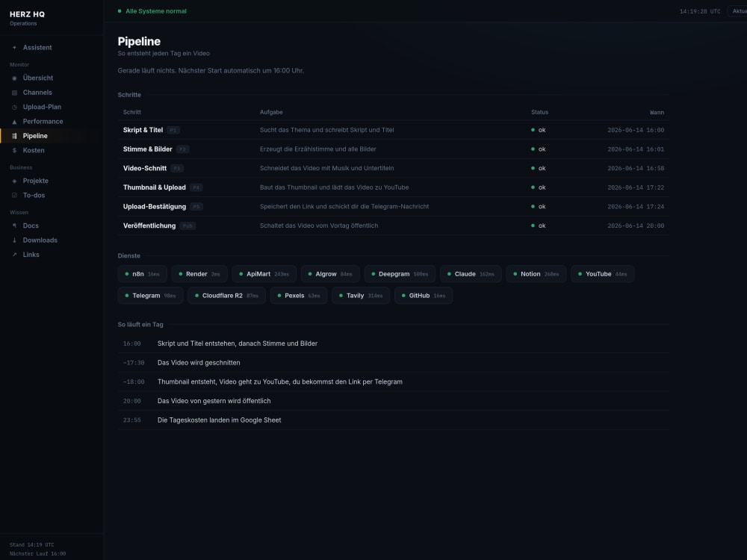Click the YouTube service chip
Viewport: 747px width, 560px height.
point(603,274)
